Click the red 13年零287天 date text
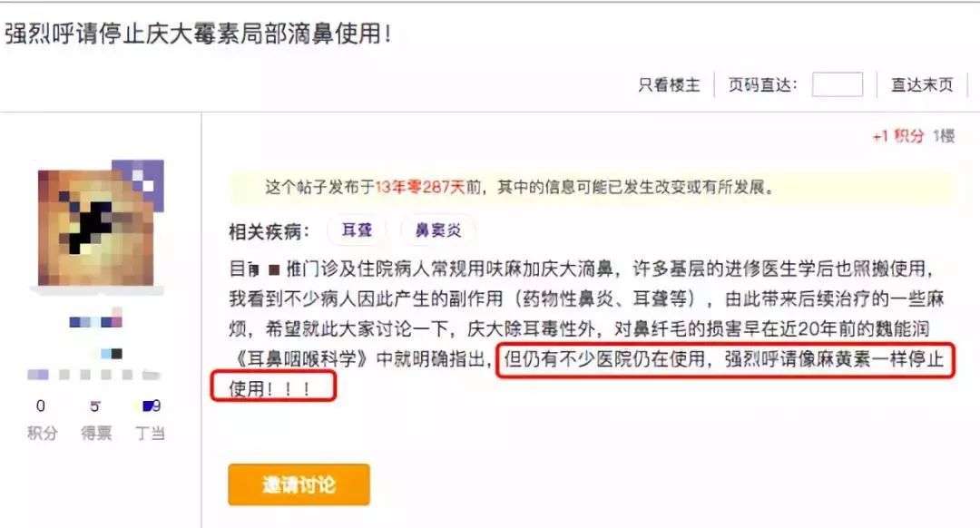 pos(420,187)
